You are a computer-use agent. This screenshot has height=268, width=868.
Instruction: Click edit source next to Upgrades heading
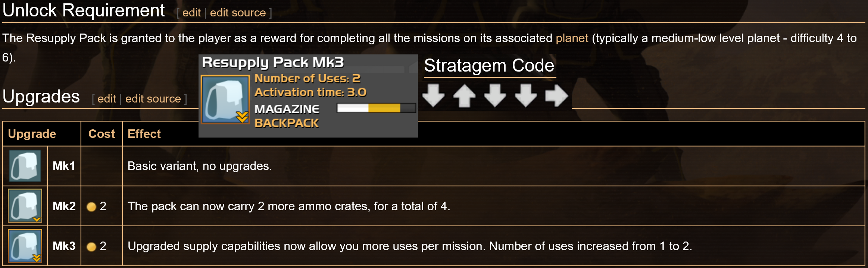click(153, 99)
